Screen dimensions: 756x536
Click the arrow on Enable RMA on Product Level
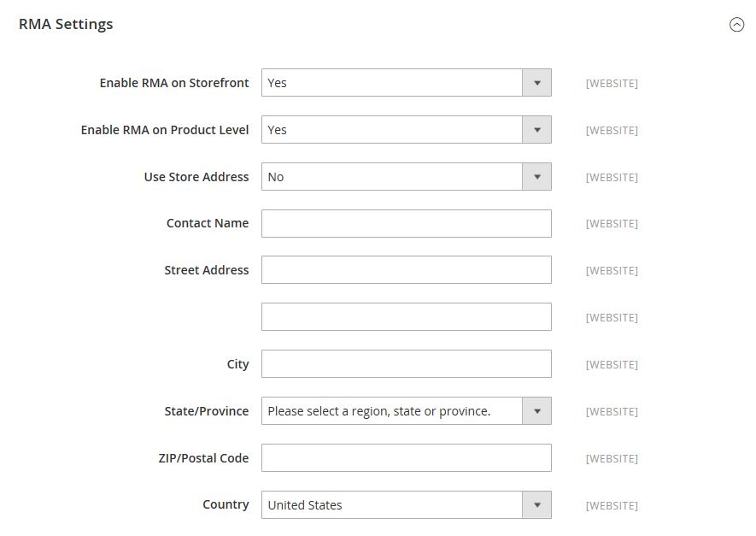[x=537, y=130]
